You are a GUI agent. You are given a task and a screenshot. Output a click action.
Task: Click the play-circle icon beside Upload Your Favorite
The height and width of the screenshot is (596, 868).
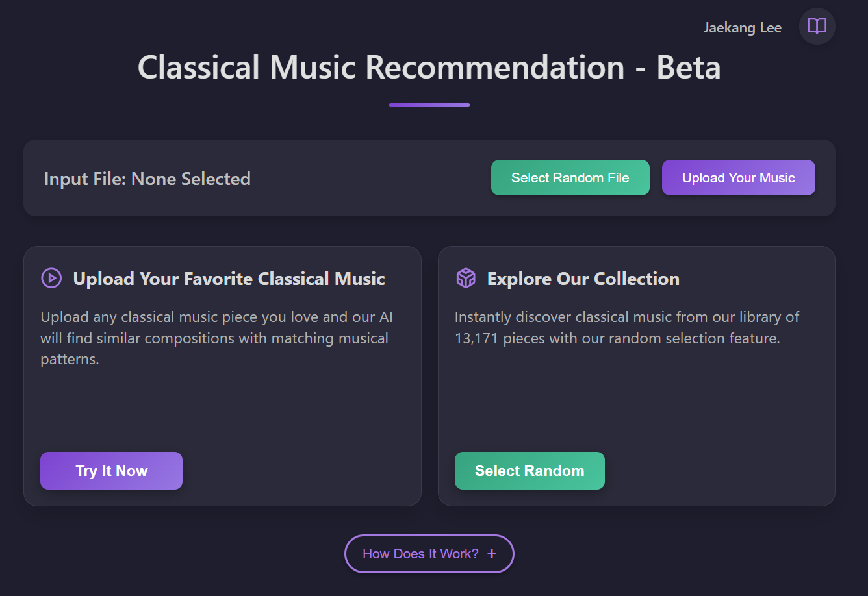click(51, 278)
